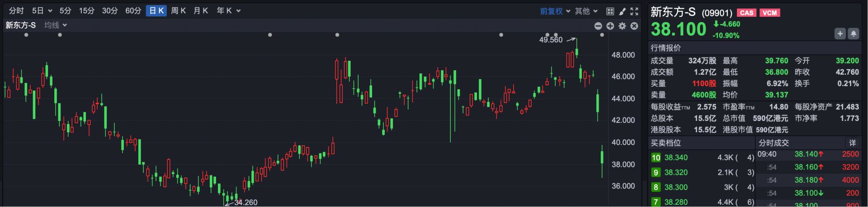Open trade details with the 详 button
The image size is (868, 207).
click(852, 143)
